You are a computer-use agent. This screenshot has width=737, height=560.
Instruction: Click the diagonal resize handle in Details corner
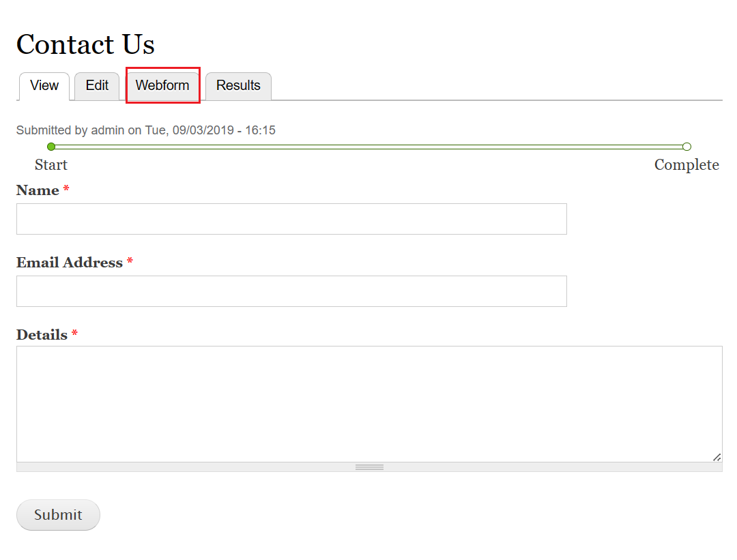[717, 457]
